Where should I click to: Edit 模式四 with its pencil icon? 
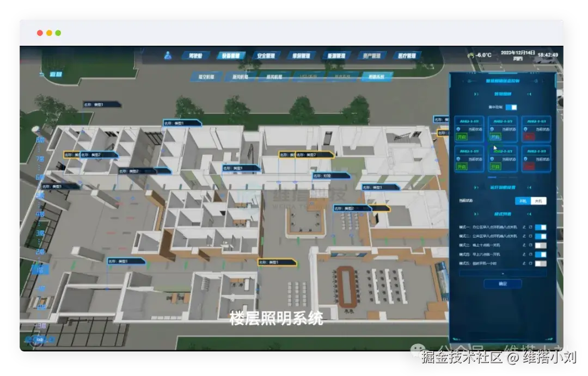click(524, 255)
